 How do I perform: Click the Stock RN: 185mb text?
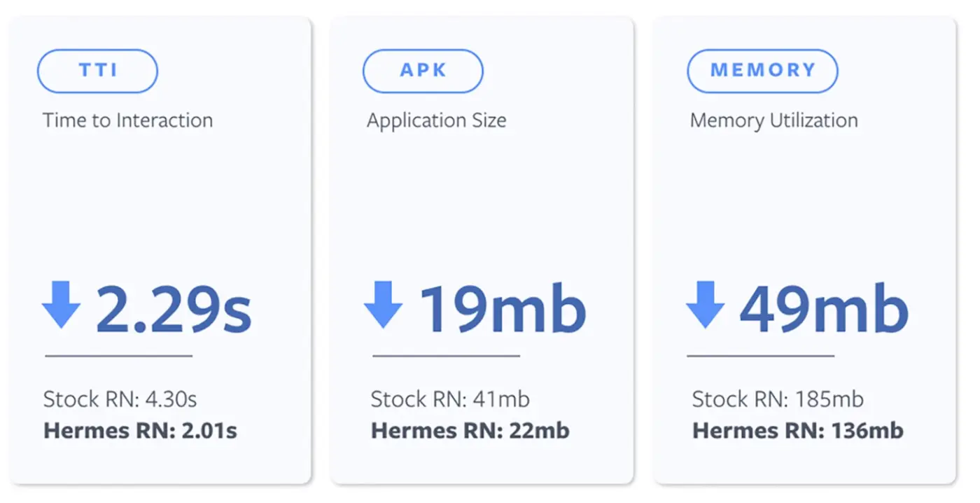(778, 399)
